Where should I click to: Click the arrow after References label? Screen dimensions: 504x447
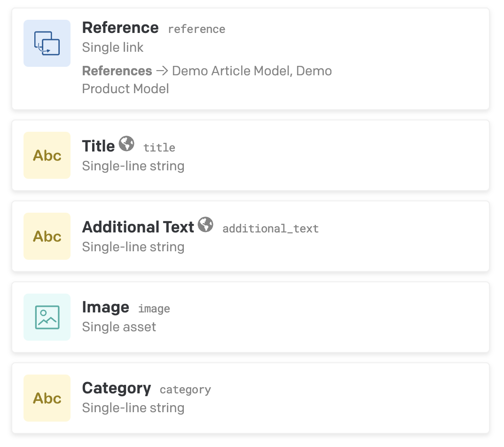point(162,71)
